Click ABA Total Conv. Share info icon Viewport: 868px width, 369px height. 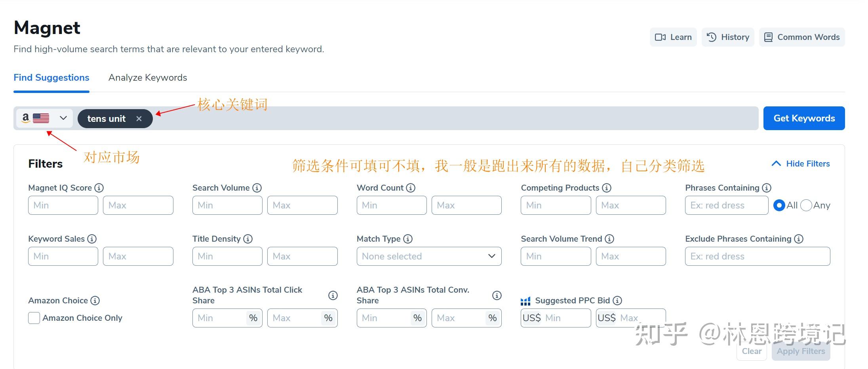497,295
